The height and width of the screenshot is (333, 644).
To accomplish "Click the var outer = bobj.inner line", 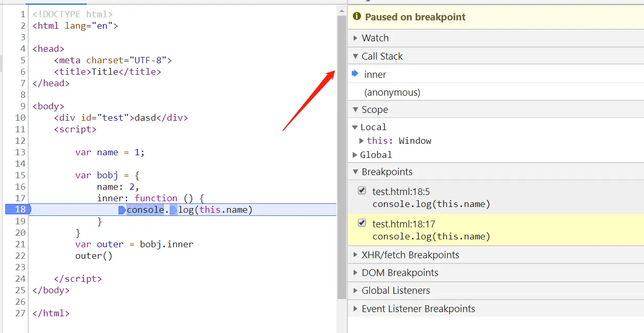I will click(x=134, y=244).
